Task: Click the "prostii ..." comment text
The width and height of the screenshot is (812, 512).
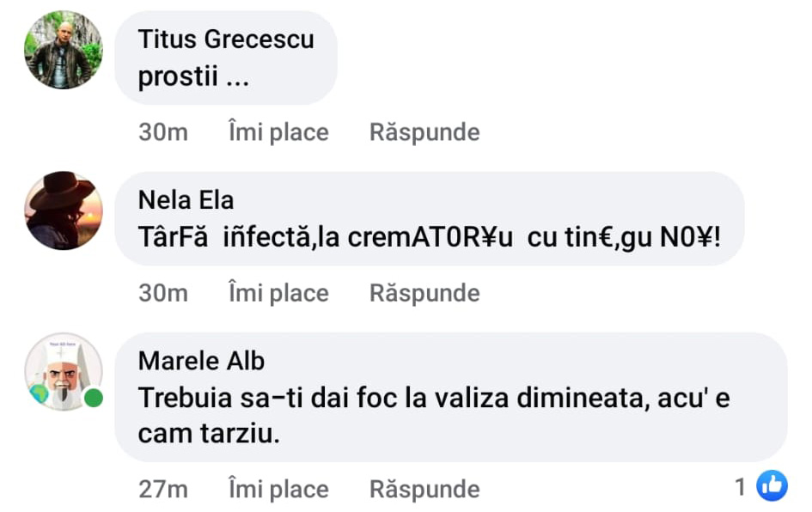Action: coord(193,77)
